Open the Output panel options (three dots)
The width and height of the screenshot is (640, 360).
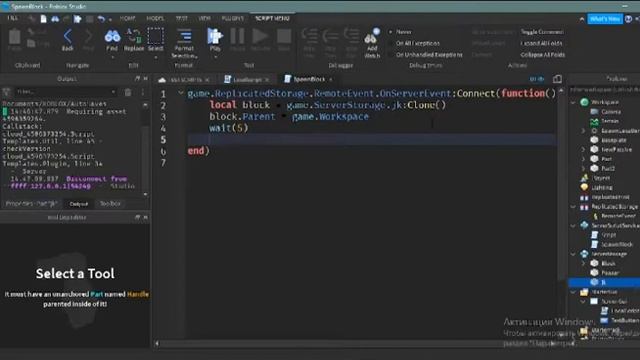click(142, 92)
